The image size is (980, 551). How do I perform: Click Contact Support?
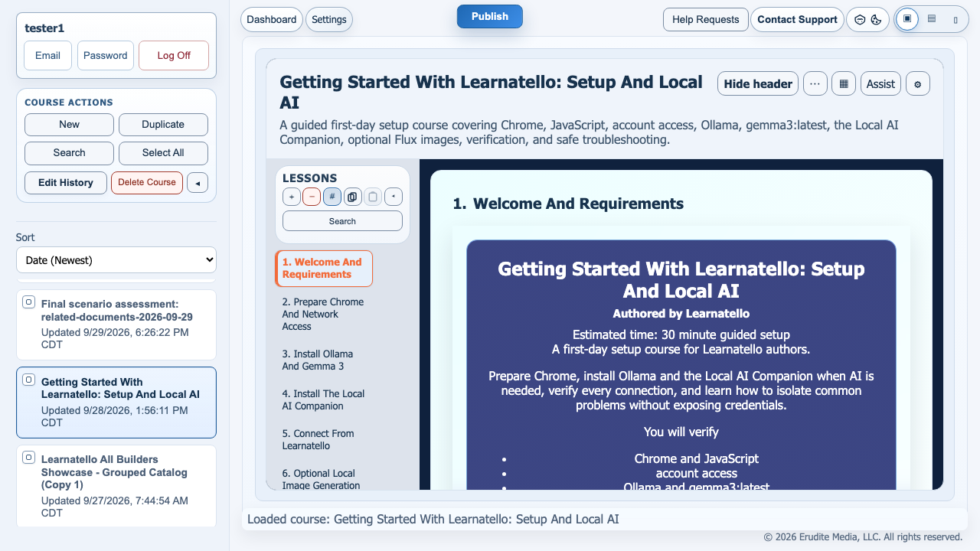[797, 19]
